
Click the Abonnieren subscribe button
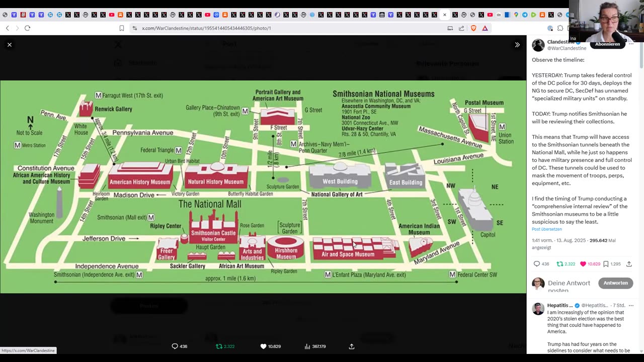[607, 44]
